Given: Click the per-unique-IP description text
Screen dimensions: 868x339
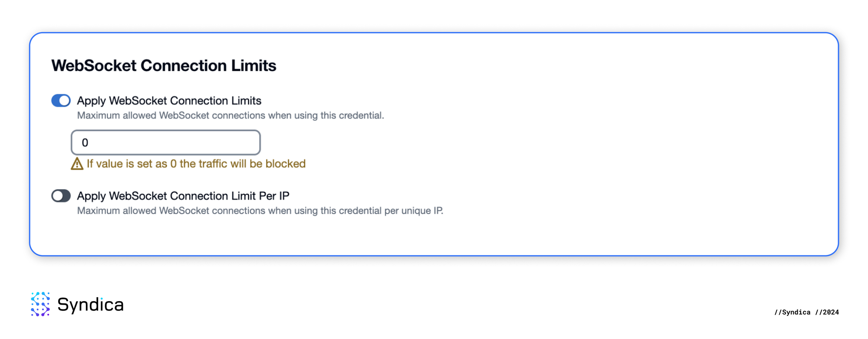Looking at the screenshot, I should click(260, 211).
